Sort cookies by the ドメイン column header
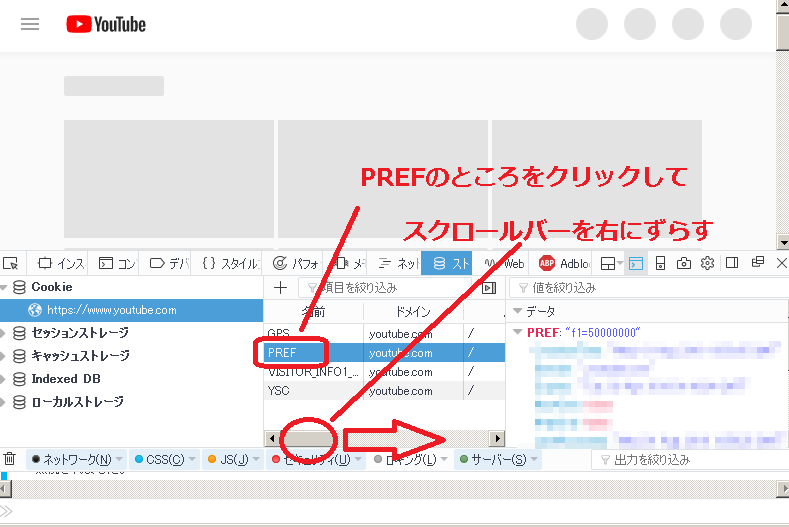The image size is (789, 527). (414, 312)
